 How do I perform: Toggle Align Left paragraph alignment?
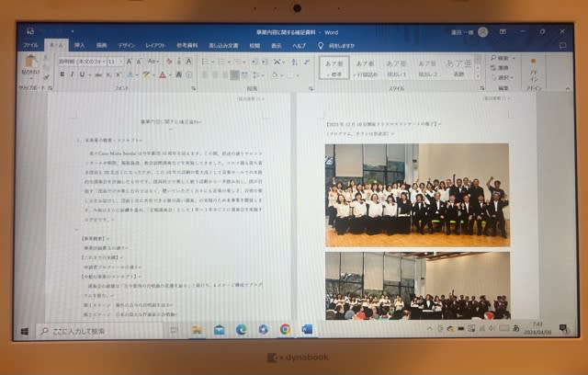(x=204, y=74)
